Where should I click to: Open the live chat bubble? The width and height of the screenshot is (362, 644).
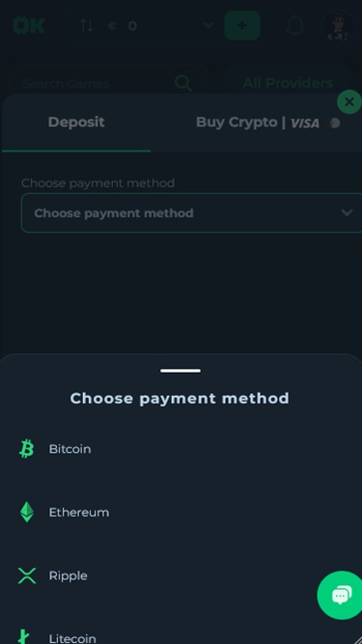point(342,595)
